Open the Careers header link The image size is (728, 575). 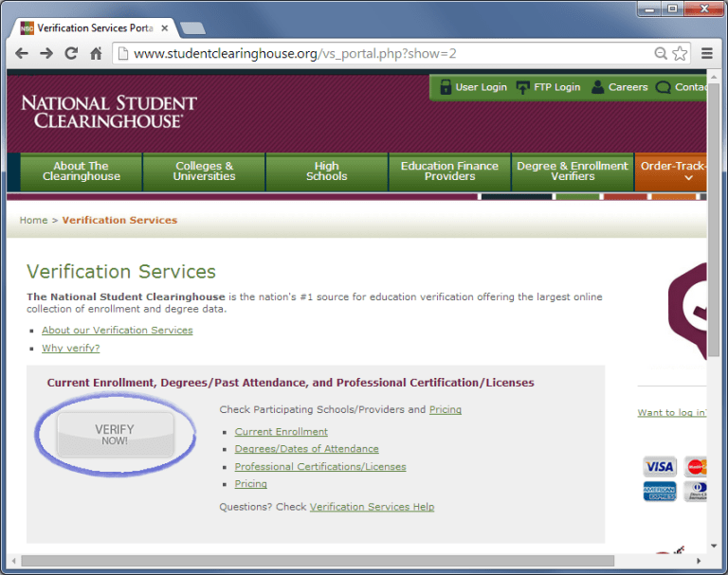click(x=619, y=87)
